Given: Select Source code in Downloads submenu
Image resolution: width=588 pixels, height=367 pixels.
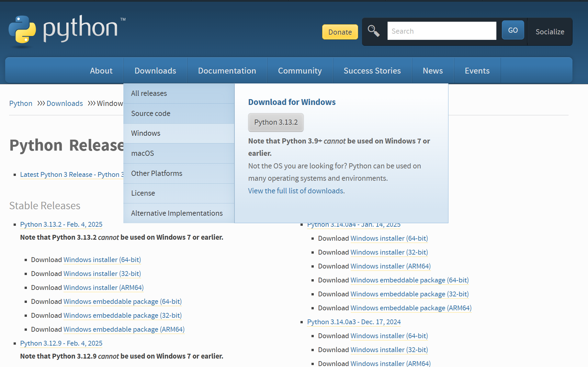Looking at the screenshot, I should coord(179,113).
